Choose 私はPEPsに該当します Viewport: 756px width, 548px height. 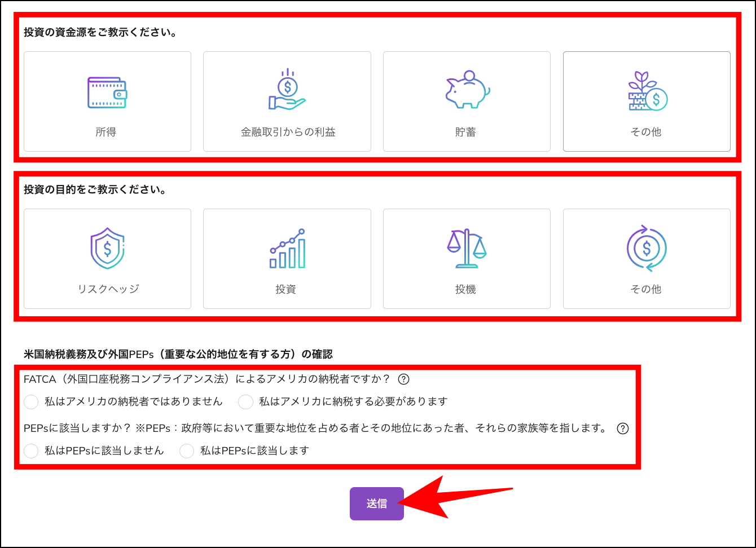tap(187, 451)
